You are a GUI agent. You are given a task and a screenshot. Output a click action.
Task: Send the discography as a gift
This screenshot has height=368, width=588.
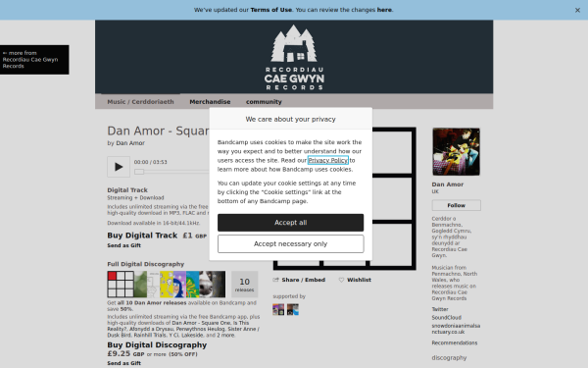(124, 363)
